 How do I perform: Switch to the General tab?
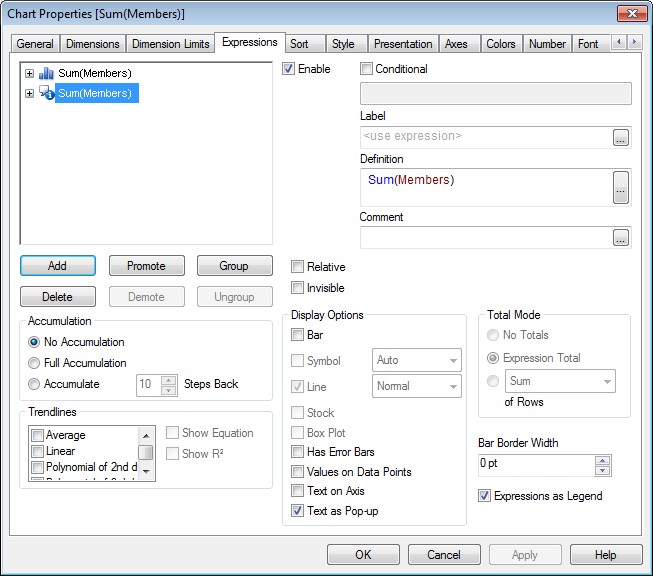click(35, 44)
